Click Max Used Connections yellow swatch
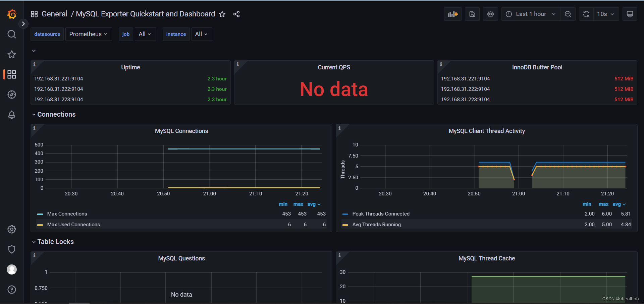 point(40,225)
